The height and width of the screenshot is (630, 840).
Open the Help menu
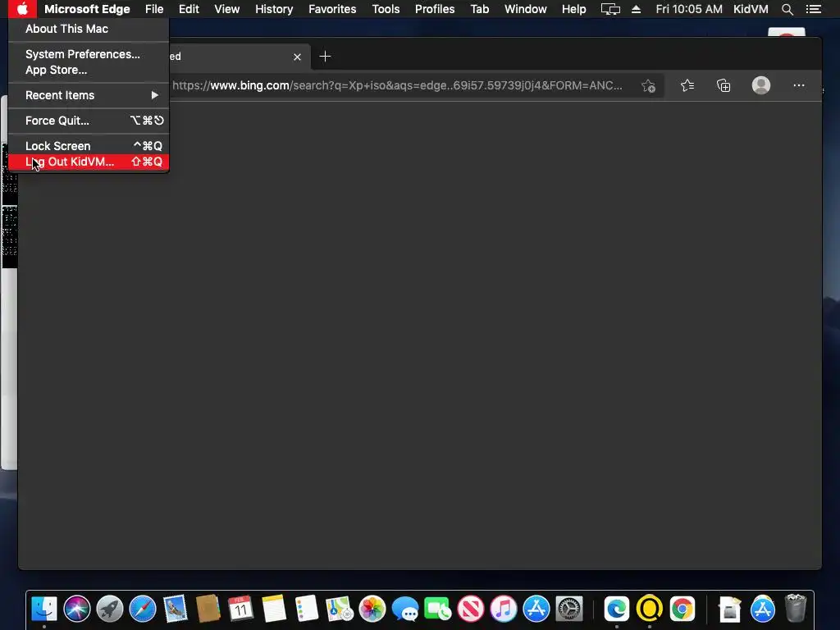[x=573, y=9]
